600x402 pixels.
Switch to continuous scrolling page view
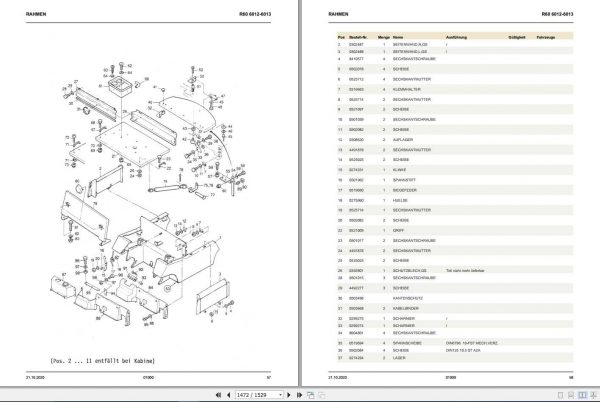[571, 395]
